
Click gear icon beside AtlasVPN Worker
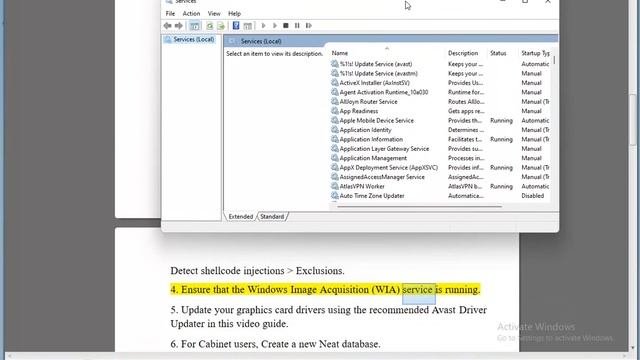coord(335,186)
